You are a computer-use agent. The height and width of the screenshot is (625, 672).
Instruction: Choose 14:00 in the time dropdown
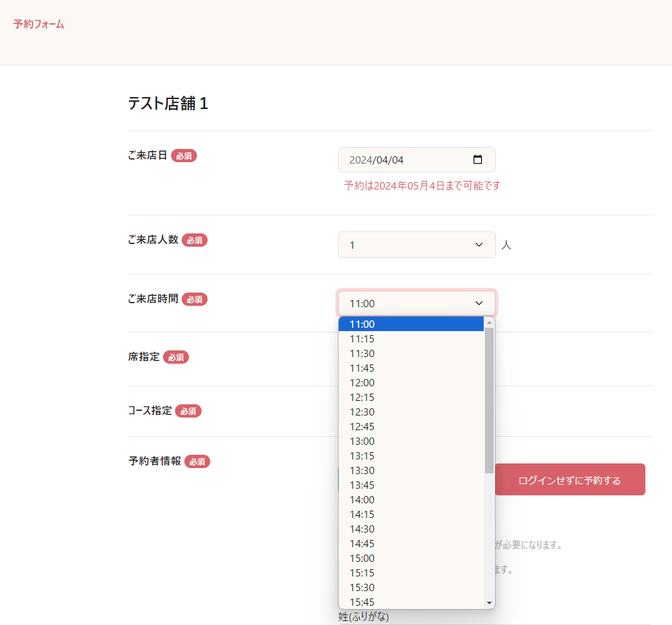(362, 500)
